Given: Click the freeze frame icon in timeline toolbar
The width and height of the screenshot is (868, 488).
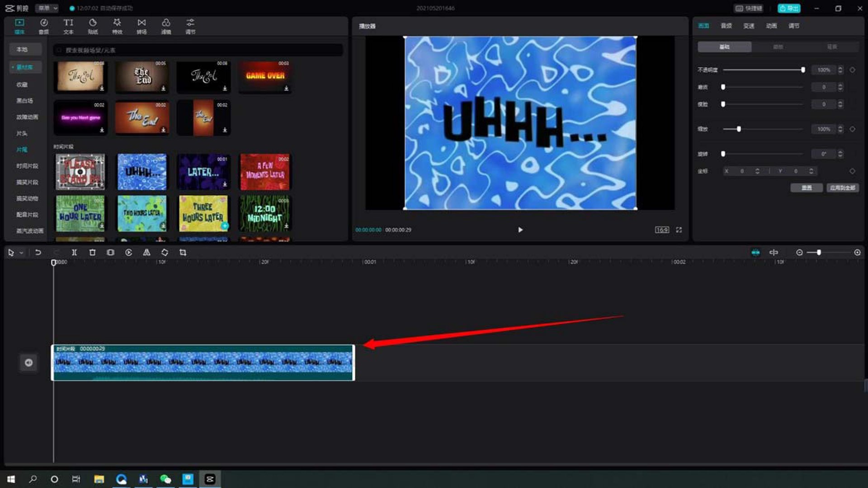Looking at the screenshot, I should tap(110, 253).
